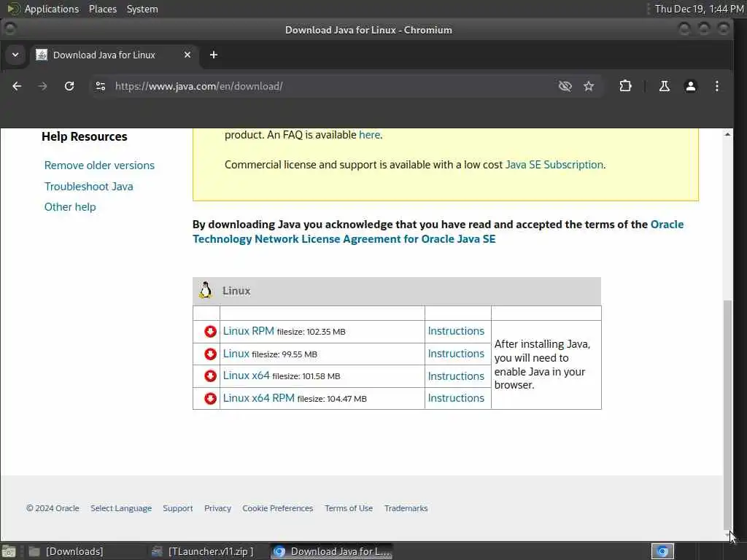Click the page vertical scrollbar thumb
Image resolution: width=747 pixels, height=560 pixels.
pyautogui.click(x=727, y=414)
